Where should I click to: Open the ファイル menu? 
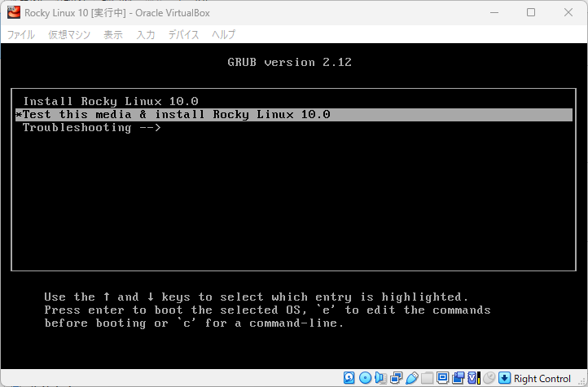pyautogui.click(x=21, y=34)
